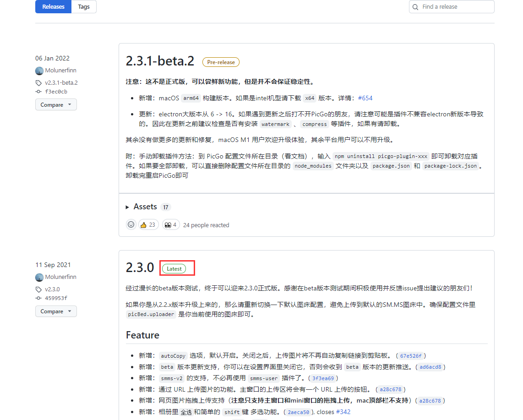The width and height of the screenshot is (523, 420).
Task: Click Molunerfinn avatar next to 2.3.0 release
Action: click(x=39, y=277)
